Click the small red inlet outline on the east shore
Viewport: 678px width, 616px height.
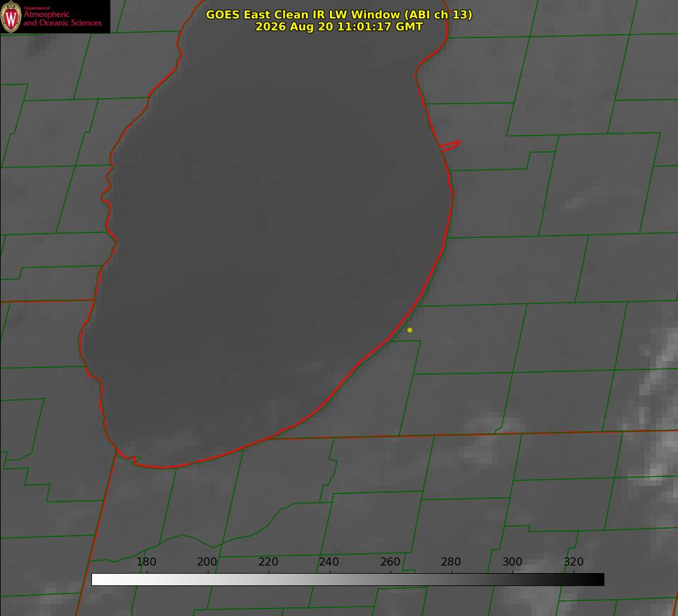coord(450,146)
